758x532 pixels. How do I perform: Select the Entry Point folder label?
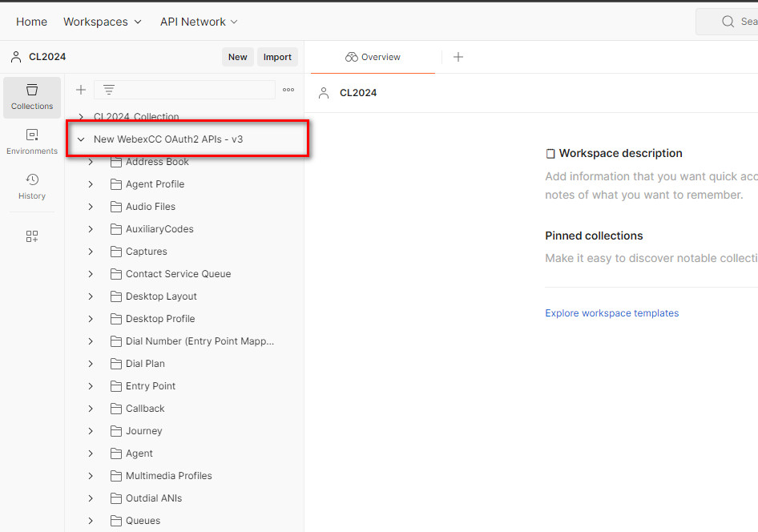[x=151, y=386]
